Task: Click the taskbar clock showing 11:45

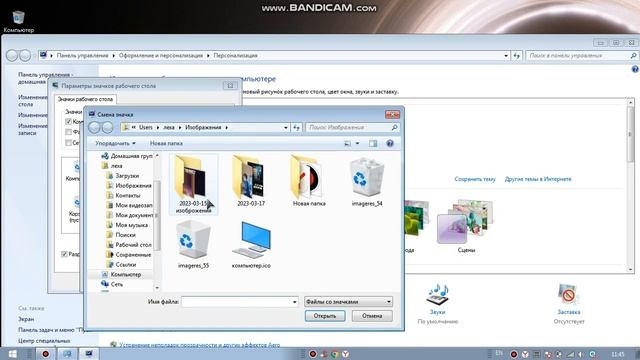Action: (x=618, y=354)
